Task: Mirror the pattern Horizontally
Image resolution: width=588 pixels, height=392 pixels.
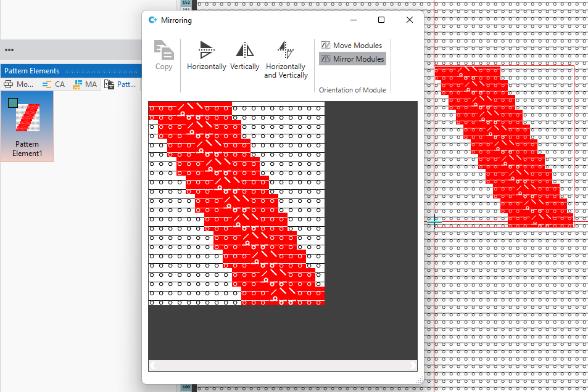Action: 206,56
